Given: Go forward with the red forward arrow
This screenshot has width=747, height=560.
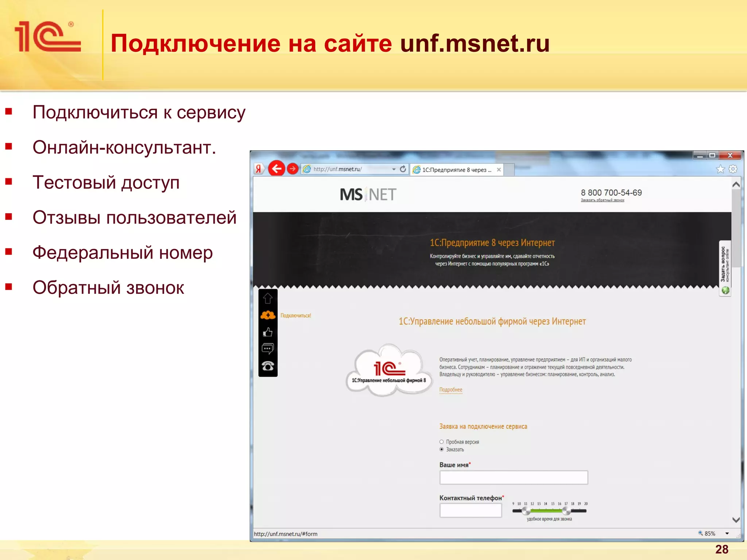Looking at the screenshot, I should click(293, 169).
